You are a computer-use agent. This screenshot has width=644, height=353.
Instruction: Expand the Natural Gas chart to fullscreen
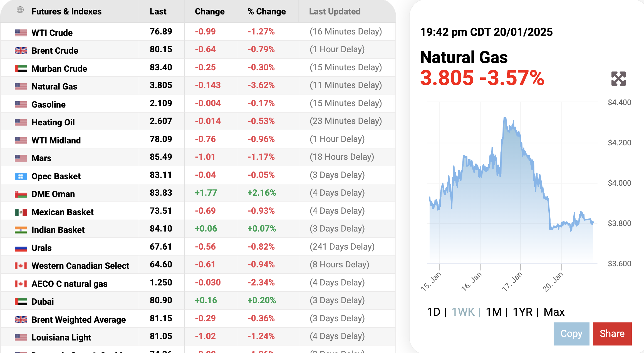618,79
